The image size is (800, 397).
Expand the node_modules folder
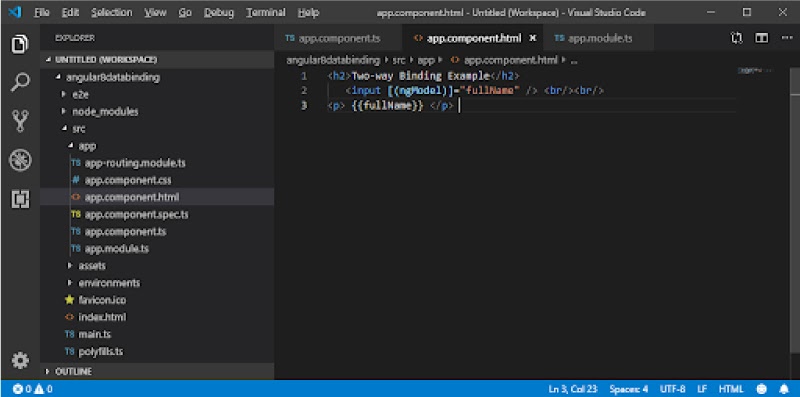coord(64,111)
